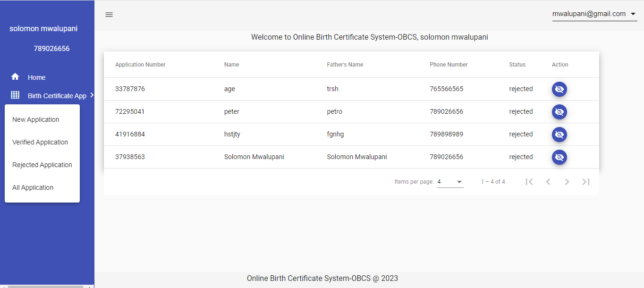This screenshot has width=644, height=288.
Task: Go to the previous page arrow
Action: click(548, 182)
